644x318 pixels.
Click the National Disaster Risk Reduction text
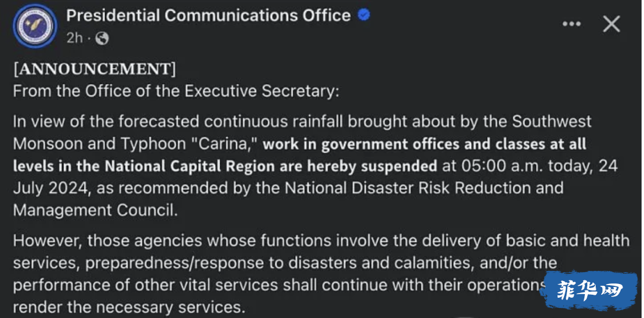point(425,188)
